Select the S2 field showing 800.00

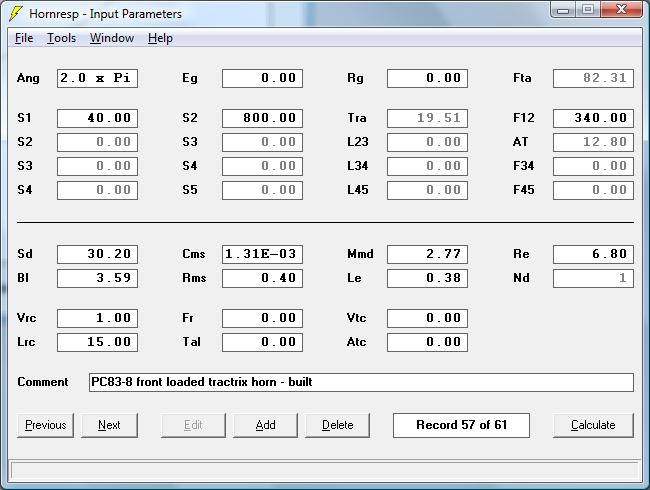tap(262, 118)
